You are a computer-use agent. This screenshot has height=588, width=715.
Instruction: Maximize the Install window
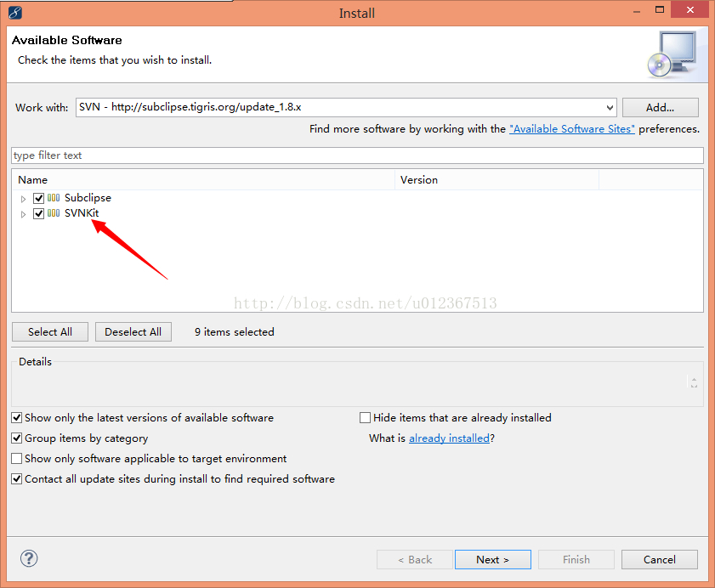click(x=660, y=9)
